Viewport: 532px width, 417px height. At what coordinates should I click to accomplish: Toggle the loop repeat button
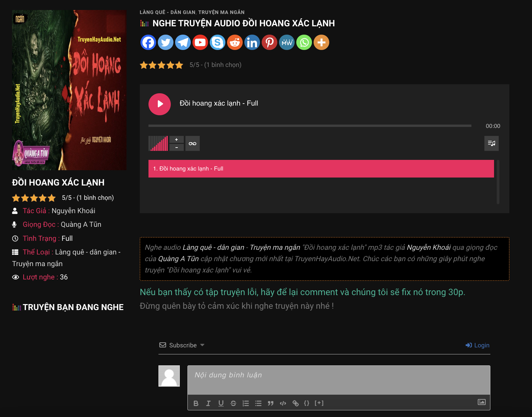click(192, 144)
